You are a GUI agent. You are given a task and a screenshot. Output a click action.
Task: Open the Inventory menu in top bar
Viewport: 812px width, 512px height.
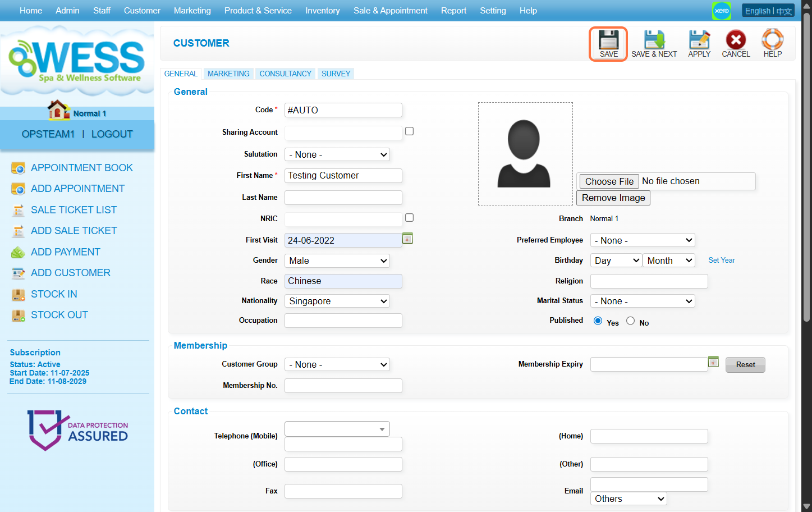click(322, 11)
